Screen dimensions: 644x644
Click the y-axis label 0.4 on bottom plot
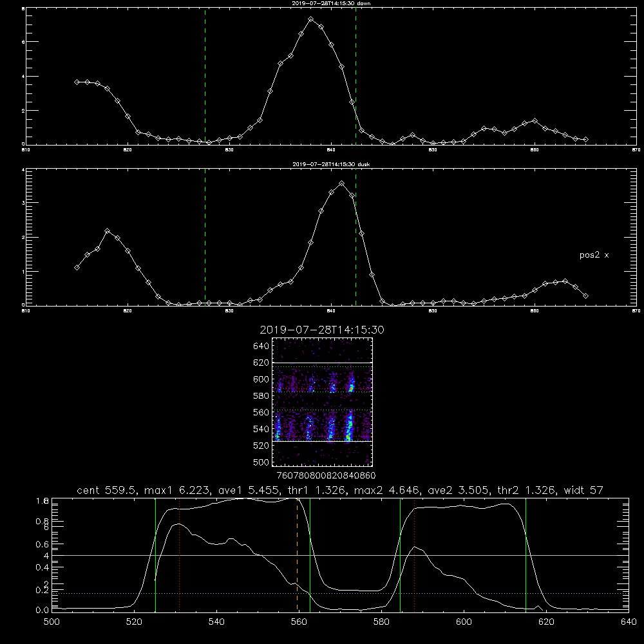click(42, 567)
